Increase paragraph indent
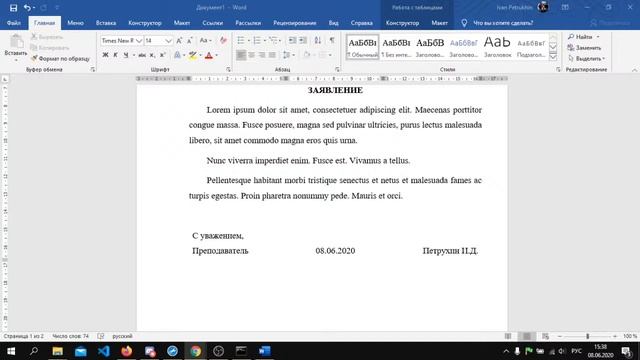 [303, 40]
